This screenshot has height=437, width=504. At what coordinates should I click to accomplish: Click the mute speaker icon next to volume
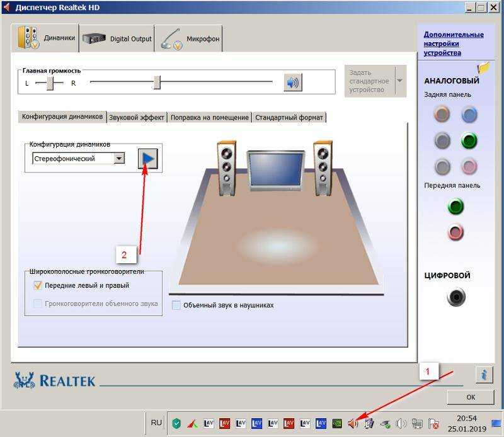292,82
